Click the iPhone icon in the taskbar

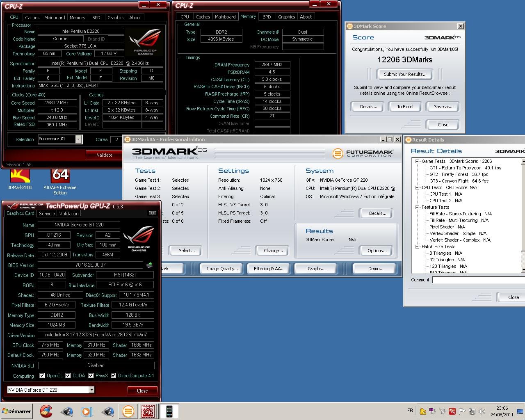click(x=169, y=411)
